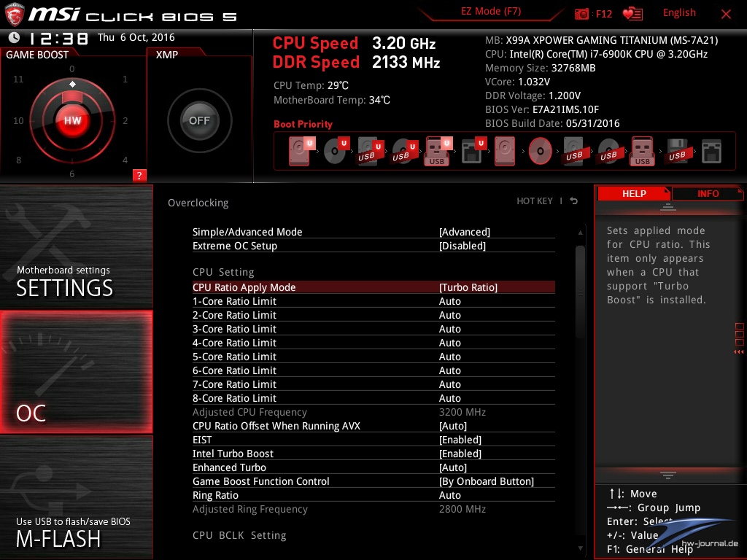Select the UEFI USB hard disk boot icon
The image size is (747, 560).
(x=370, y=152)
